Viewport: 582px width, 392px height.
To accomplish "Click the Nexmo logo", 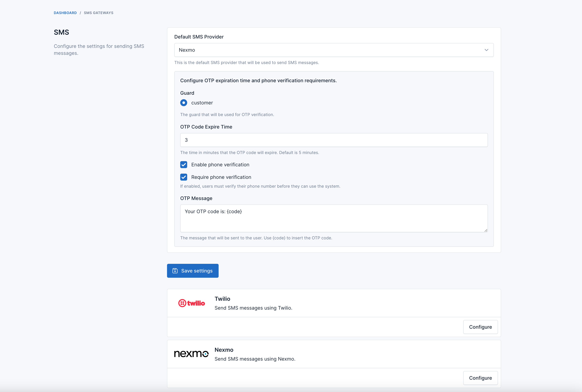I will point(191,354).
